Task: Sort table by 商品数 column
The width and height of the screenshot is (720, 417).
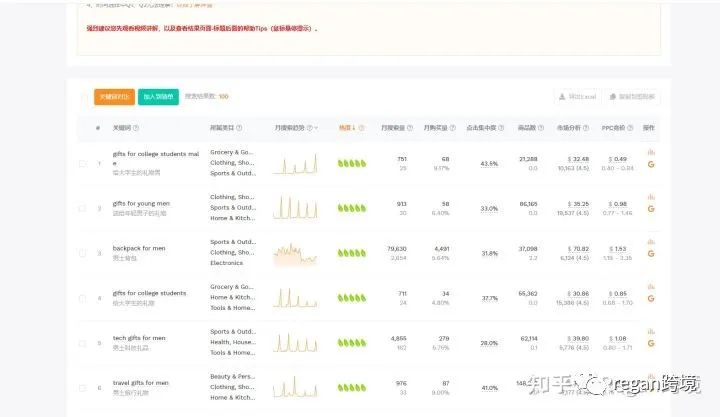Action: (527, 128)
